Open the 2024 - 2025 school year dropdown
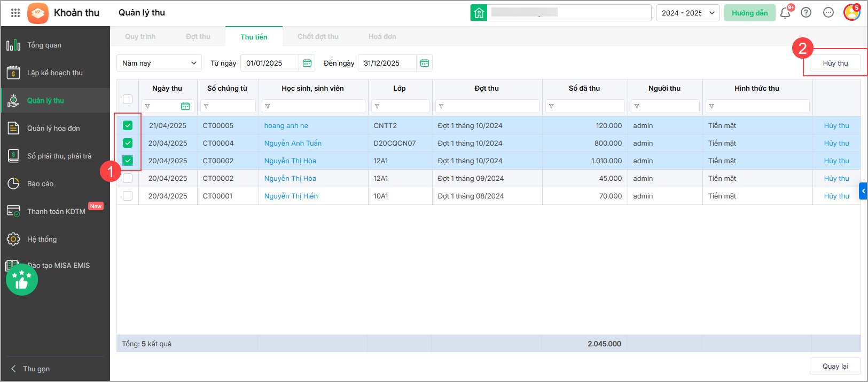 (687, 13)
